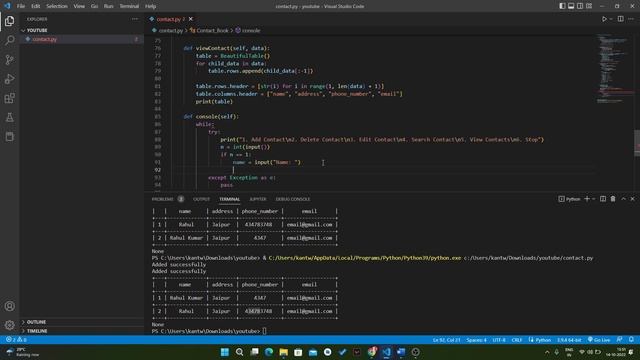This screenshot has width=640, height=360.
Task: Open the Extensions view
Action: tap(9, 98)
